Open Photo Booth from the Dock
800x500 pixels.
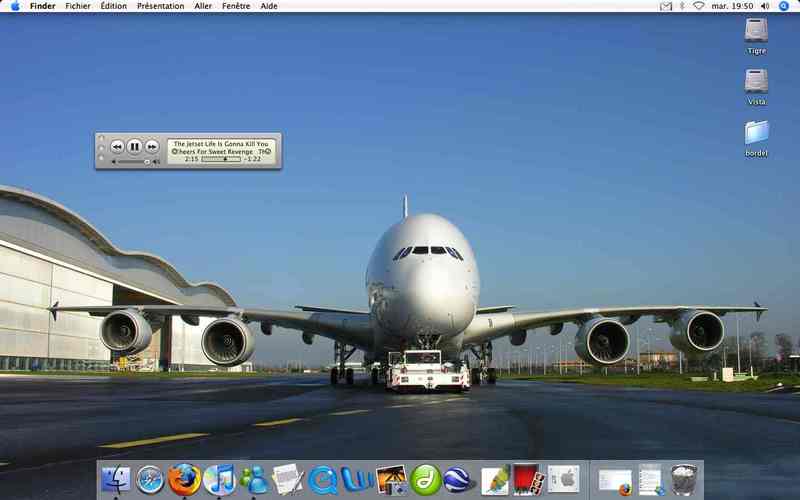click(x=528, y=479)
